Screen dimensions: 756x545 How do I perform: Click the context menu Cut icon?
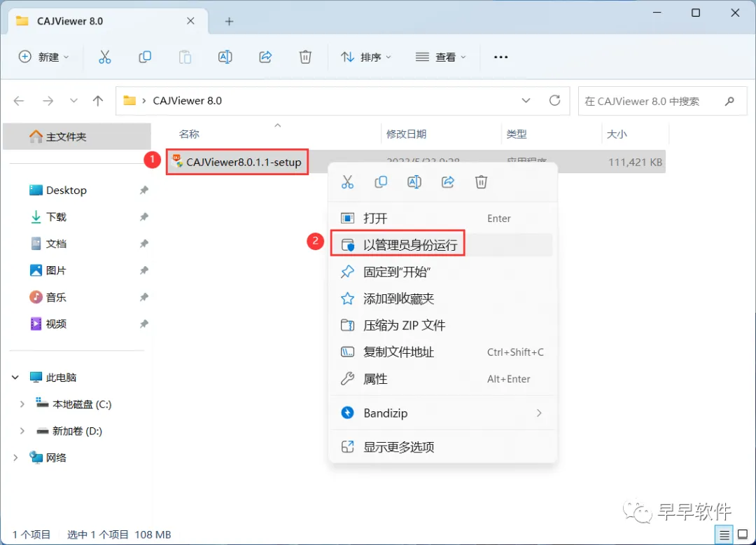click(x=347, y=182)
